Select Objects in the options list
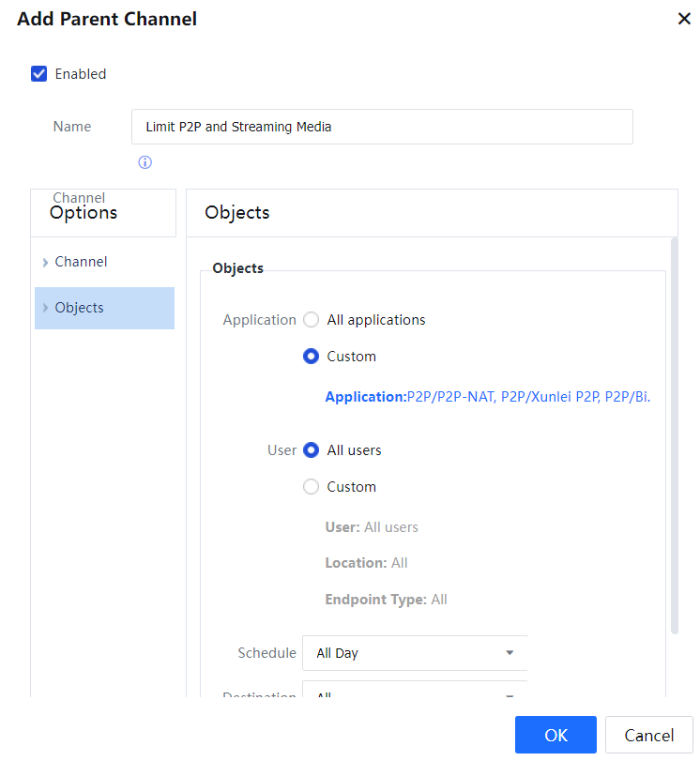The image size is (700, 761). (80, 308)
